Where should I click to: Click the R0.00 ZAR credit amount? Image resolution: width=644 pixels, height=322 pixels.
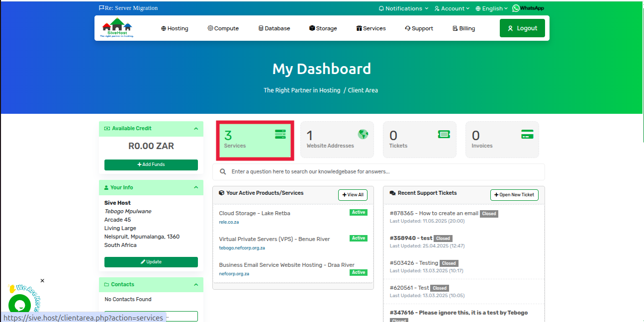pyautogui.click(x=151, y=146)
